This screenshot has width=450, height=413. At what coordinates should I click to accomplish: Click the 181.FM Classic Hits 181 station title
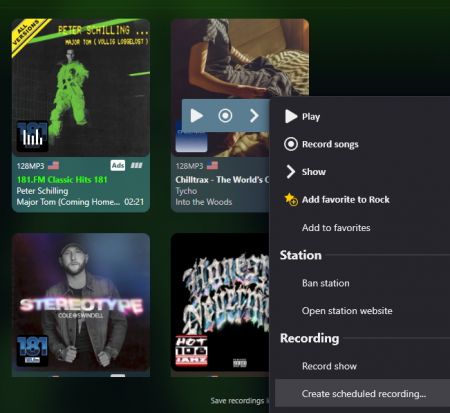(62, 180)
